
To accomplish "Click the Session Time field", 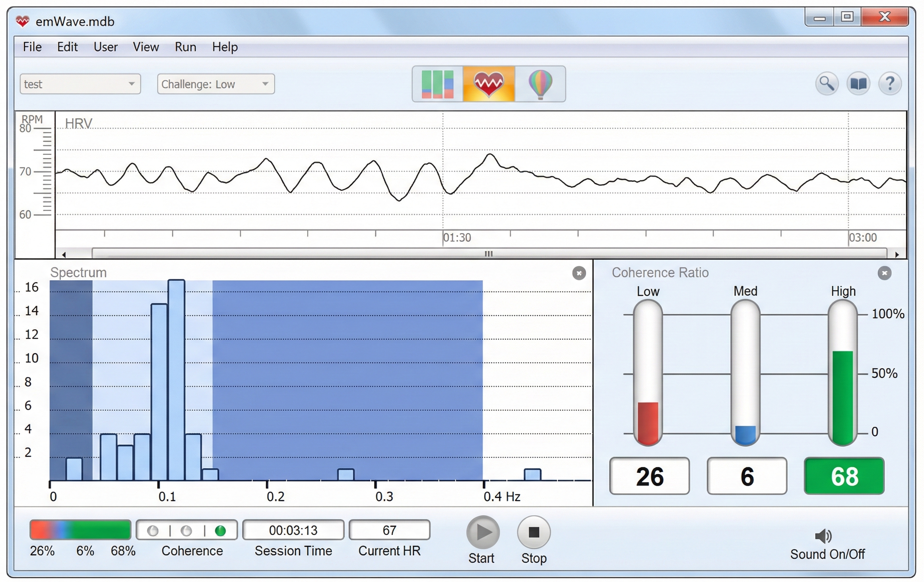I will tap(293, 530).
